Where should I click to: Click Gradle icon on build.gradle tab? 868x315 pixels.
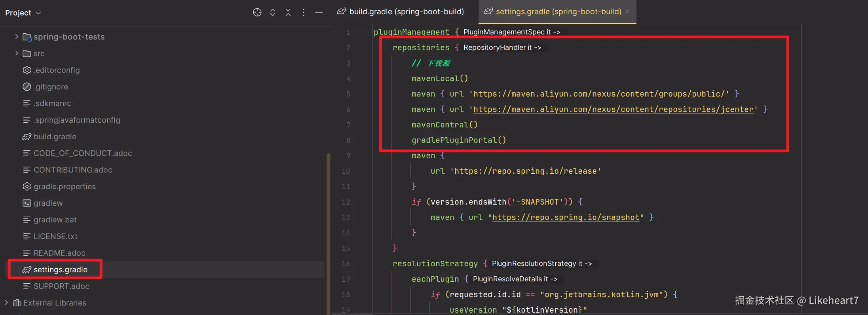pos(342,11)
